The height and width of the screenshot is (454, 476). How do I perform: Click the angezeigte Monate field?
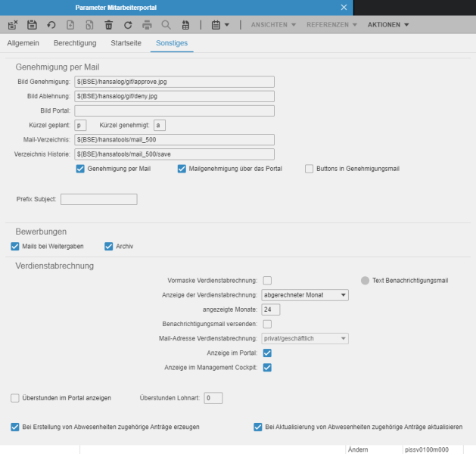[x=271, y=309]
